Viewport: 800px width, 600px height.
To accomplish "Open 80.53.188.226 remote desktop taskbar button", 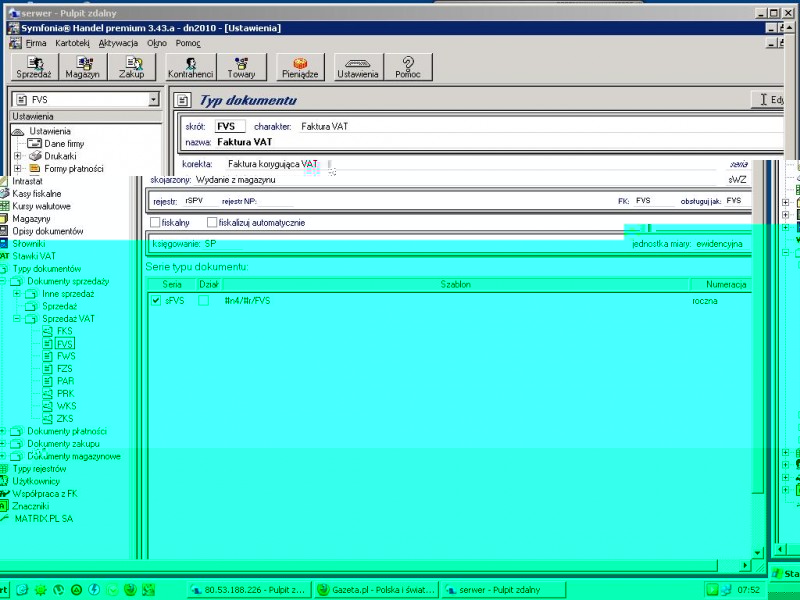I will tap(248, 590).
